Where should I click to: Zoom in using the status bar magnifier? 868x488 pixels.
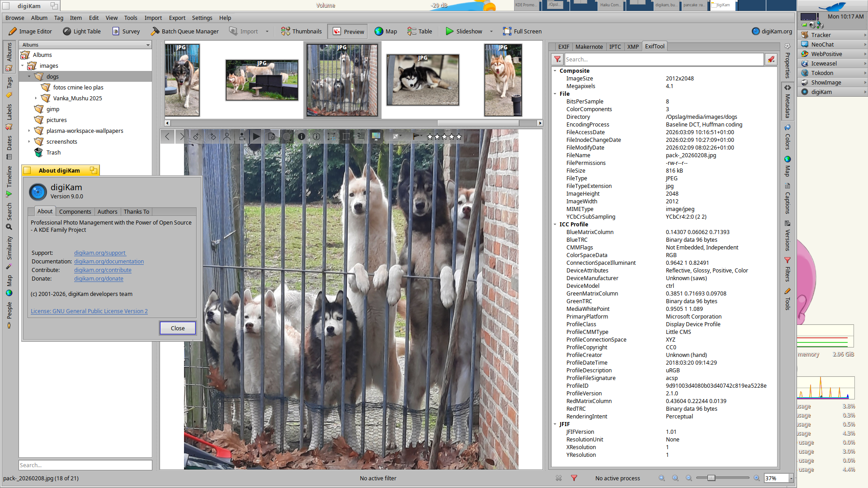756,478
